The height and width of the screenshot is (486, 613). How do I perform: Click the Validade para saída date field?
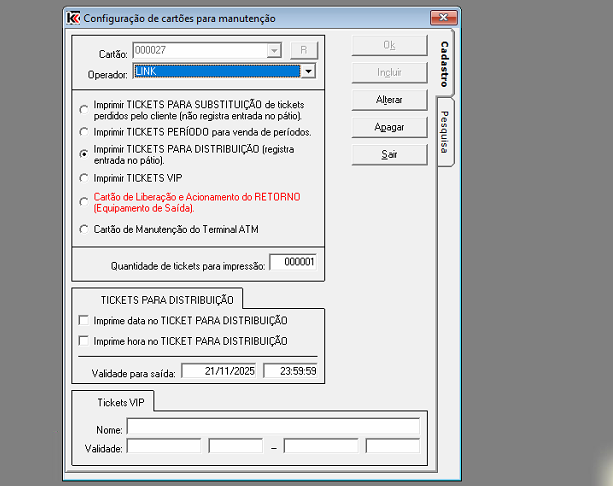pyautogui.click(x=218, y=371)
